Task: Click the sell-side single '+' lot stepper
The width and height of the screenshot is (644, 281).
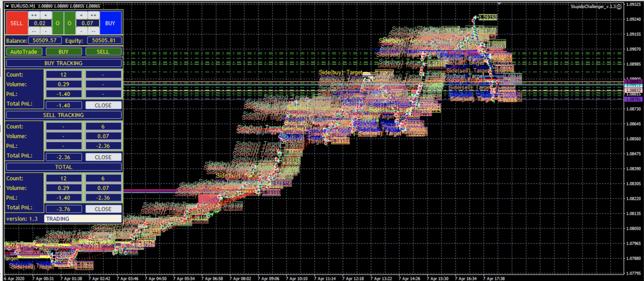Action: pyautogui.click(x=45, y=15)
